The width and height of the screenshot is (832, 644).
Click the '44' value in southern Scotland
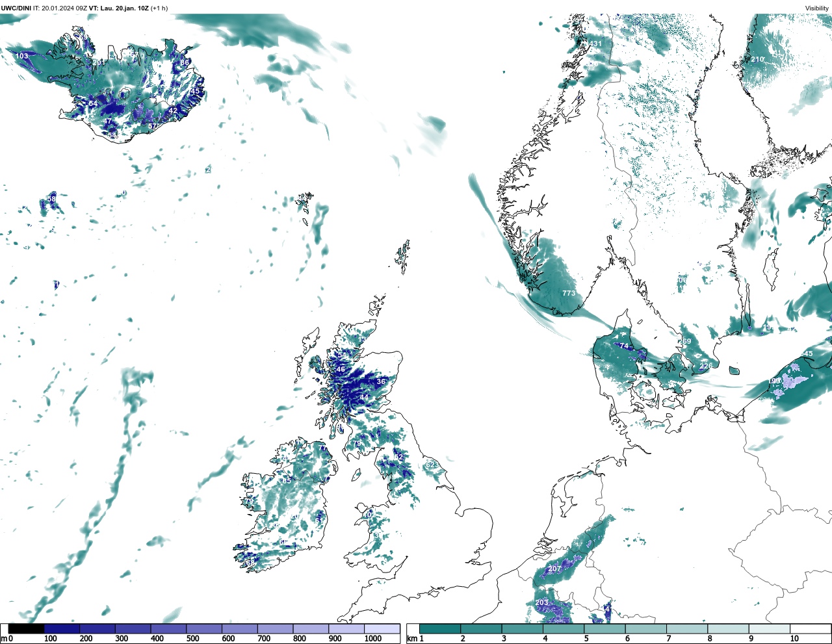point(364,396)
